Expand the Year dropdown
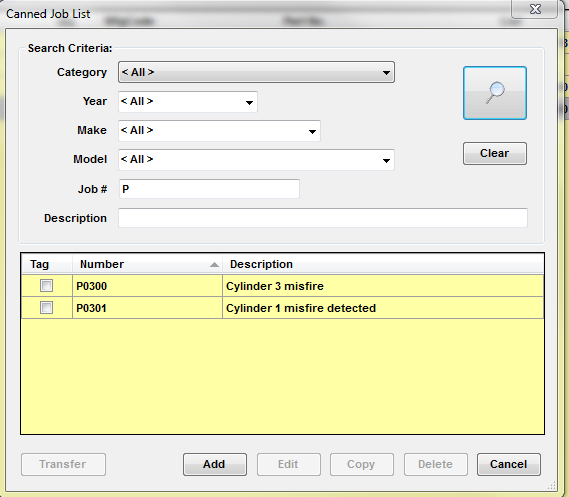 tap(188, 102)
